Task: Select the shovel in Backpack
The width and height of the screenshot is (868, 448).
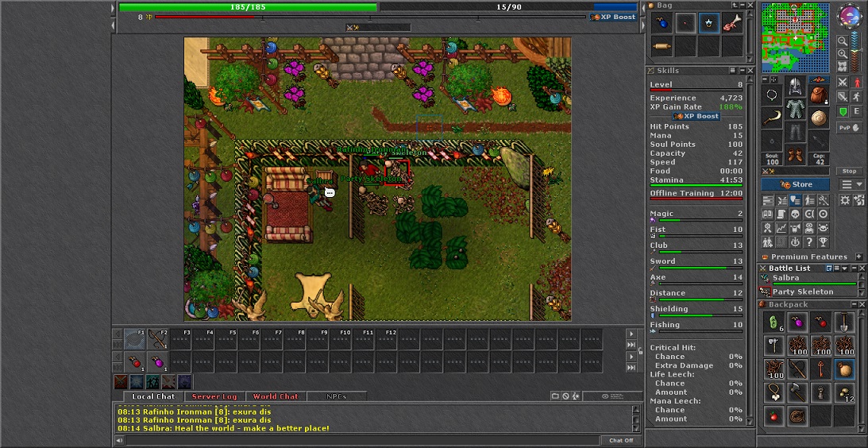Action: (x=843, y=322)
